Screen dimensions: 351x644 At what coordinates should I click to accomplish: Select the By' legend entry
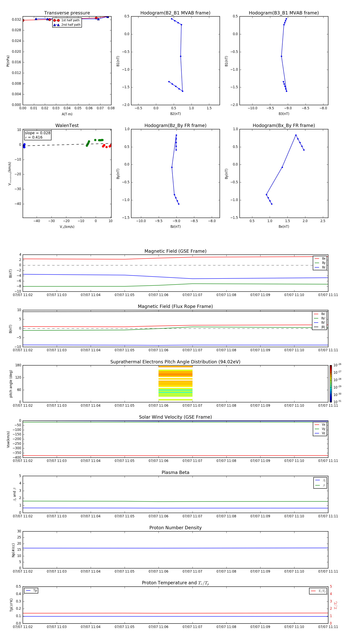click(320, 318)
